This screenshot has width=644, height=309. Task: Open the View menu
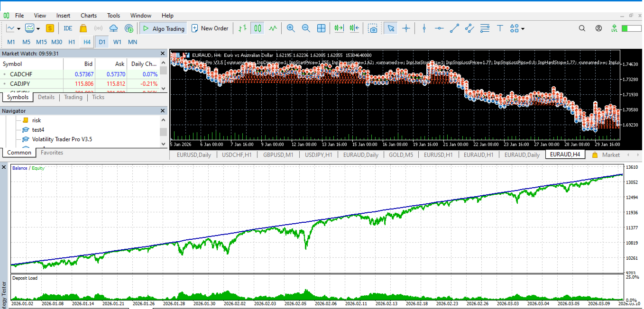point(40,16)
